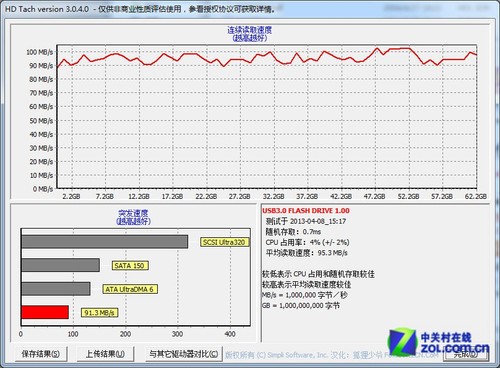Screen dimensions: 500x368
Task: Select the SCSI Ultra320 yellow label
Action: coord(224,242)
